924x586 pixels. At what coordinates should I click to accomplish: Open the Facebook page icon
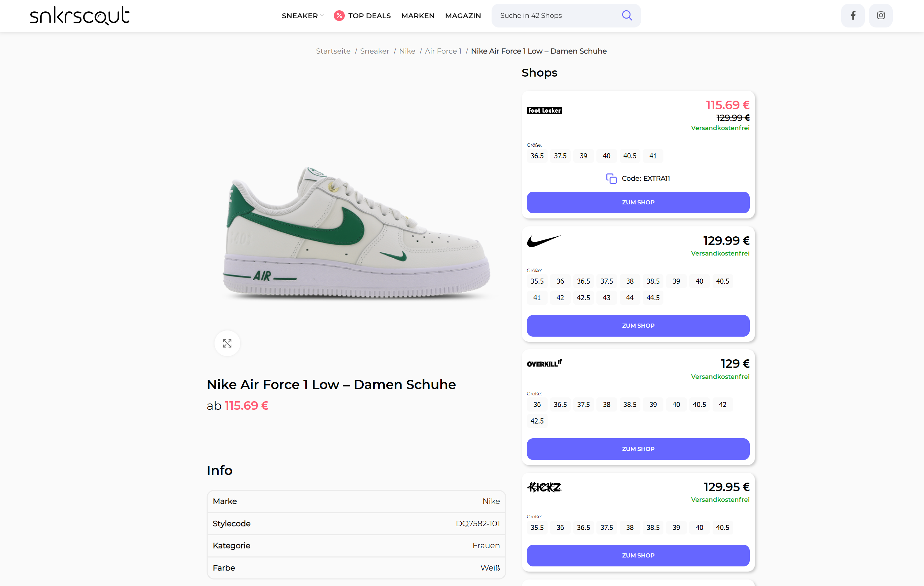(x=852, y=15)
